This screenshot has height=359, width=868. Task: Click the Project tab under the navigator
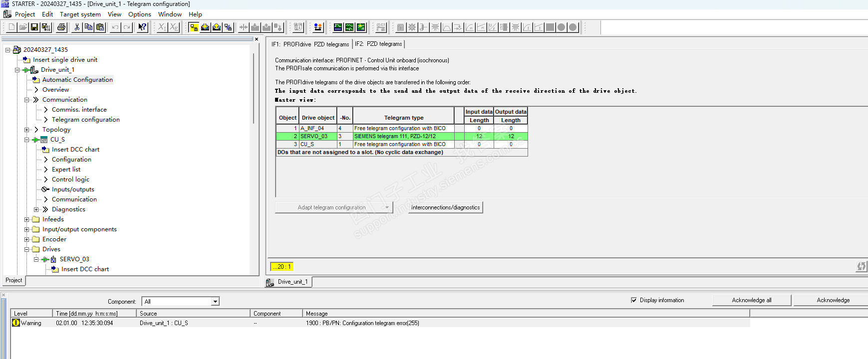(14, 280)
